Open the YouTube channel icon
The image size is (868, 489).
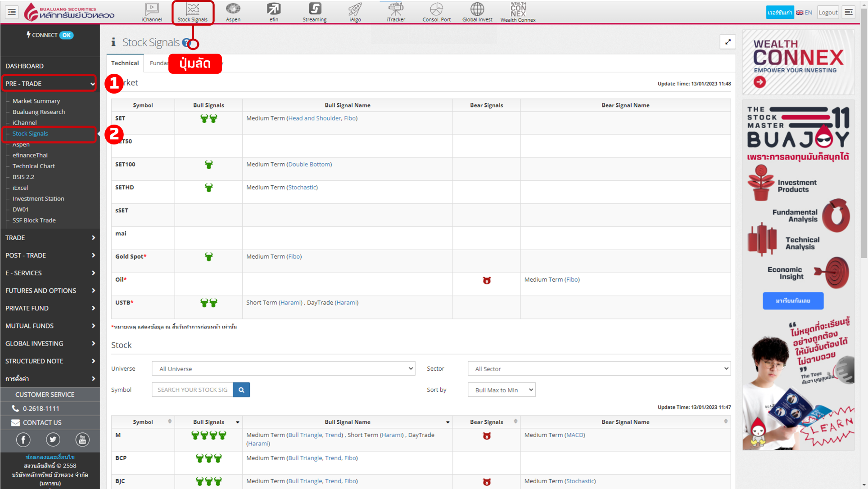pos(82,440)
